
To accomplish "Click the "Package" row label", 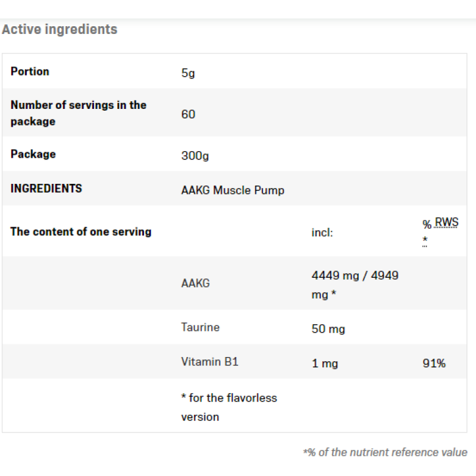I will 33,154.
